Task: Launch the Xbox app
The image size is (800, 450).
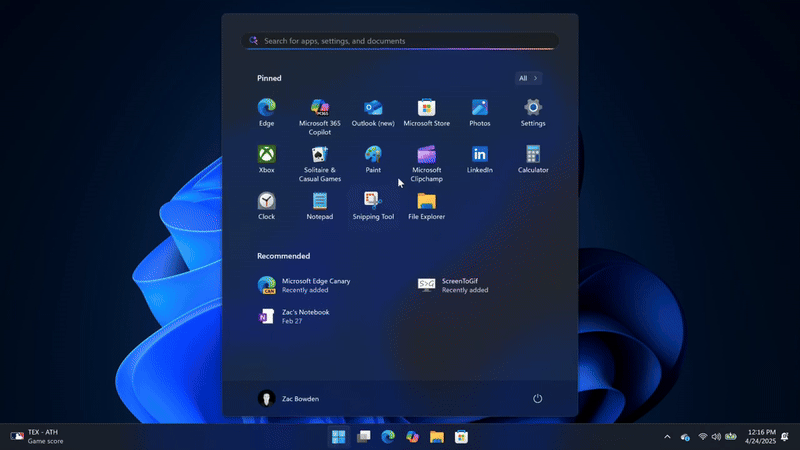Action: (x=266, y=159)
